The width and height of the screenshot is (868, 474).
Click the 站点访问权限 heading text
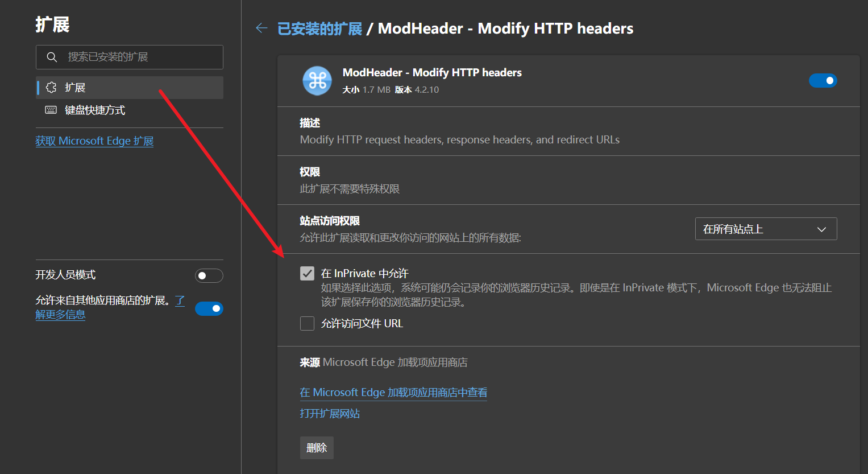tap(330, 221)
